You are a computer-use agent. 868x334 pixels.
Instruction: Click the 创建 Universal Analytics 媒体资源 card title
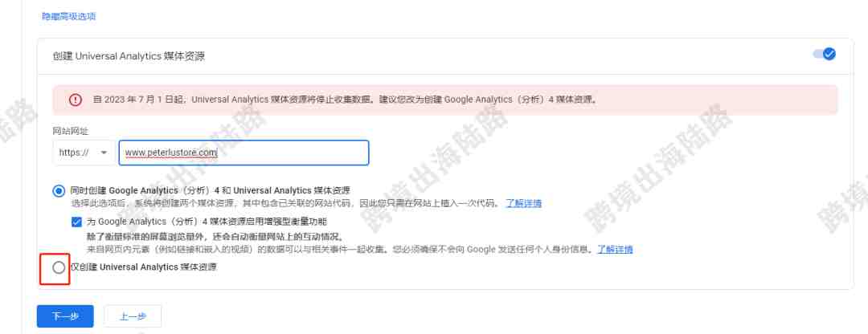coord(129,56)
